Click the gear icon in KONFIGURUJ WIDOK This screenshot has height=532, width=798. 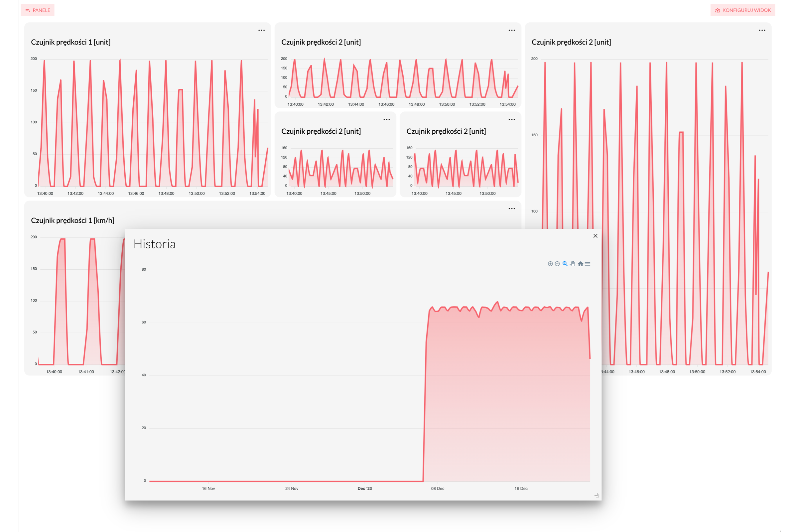[717, 11]
